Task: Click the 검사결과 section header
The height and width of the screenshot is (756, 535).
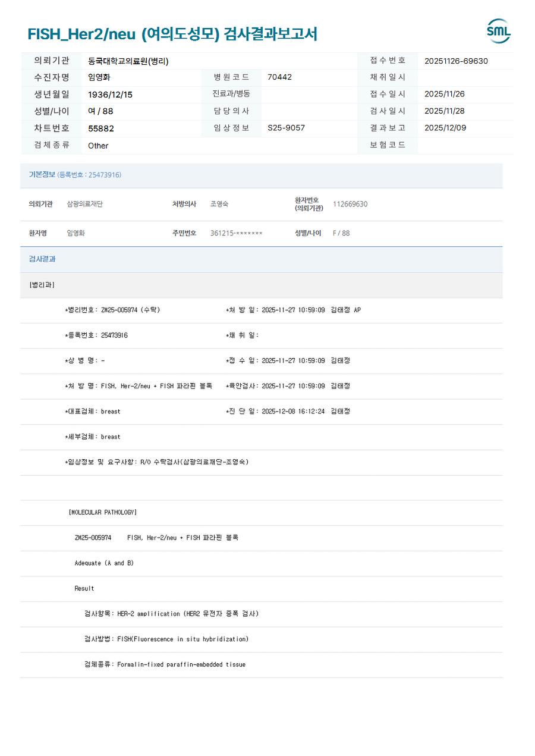Action: point(42,259)
